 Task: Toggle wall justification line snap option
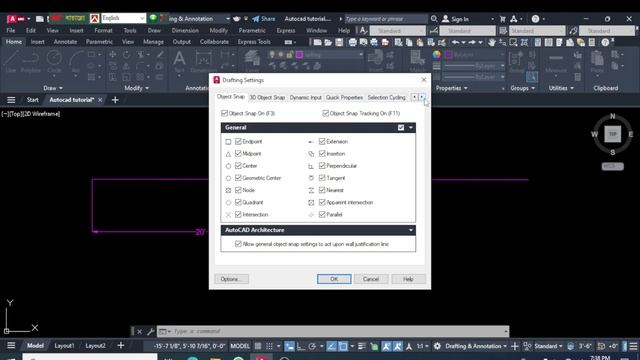238,244
